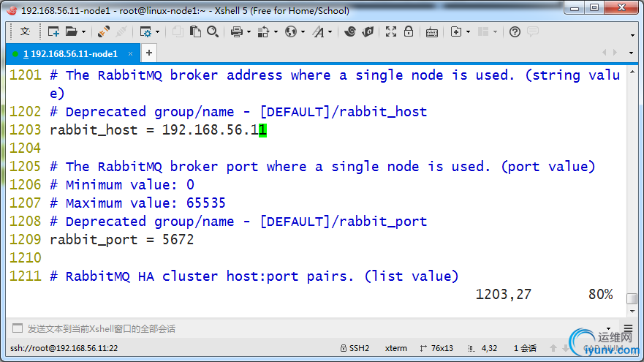The image size is (644, 362).
Task: Click the terminal scrollbar thumb
Action: click(x=632, y=298)
